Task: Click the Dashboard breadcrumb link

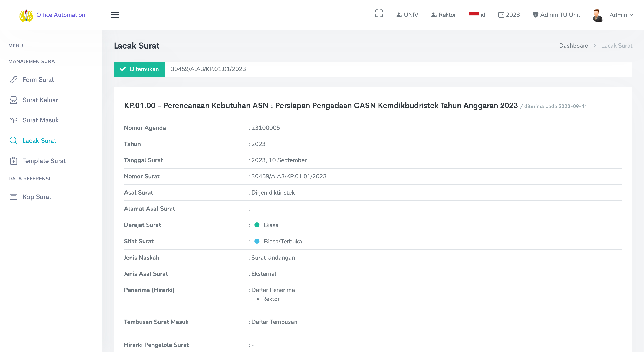Action: (x=574, y=46)
